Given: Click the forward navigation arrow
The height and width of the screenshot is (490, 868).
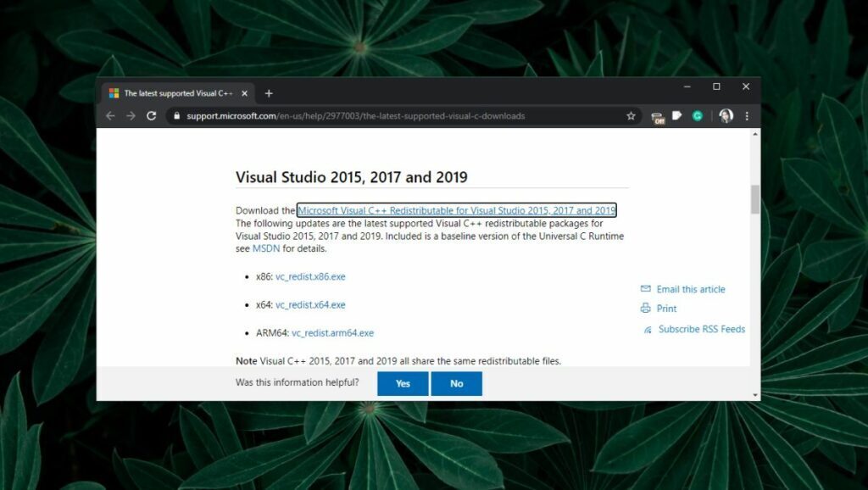Looking at the screenshot, I should (130, 116).
